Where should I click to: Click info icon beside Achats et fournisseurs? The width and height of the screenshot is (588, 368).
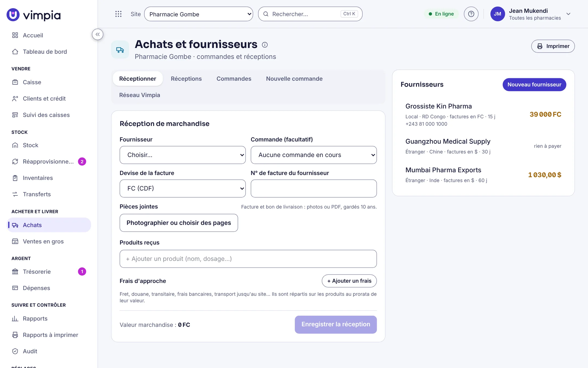(x=265, y=45)
